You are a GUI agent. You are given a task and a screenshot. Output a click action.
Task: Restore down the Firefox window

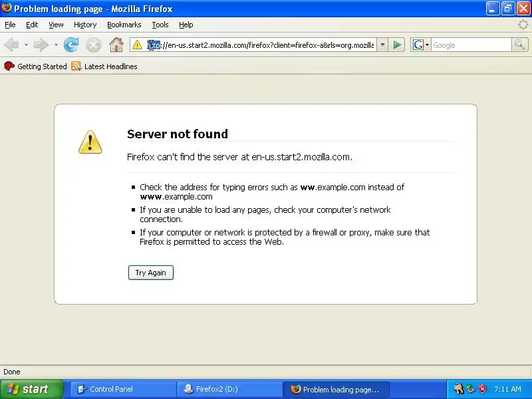point(508,9)
